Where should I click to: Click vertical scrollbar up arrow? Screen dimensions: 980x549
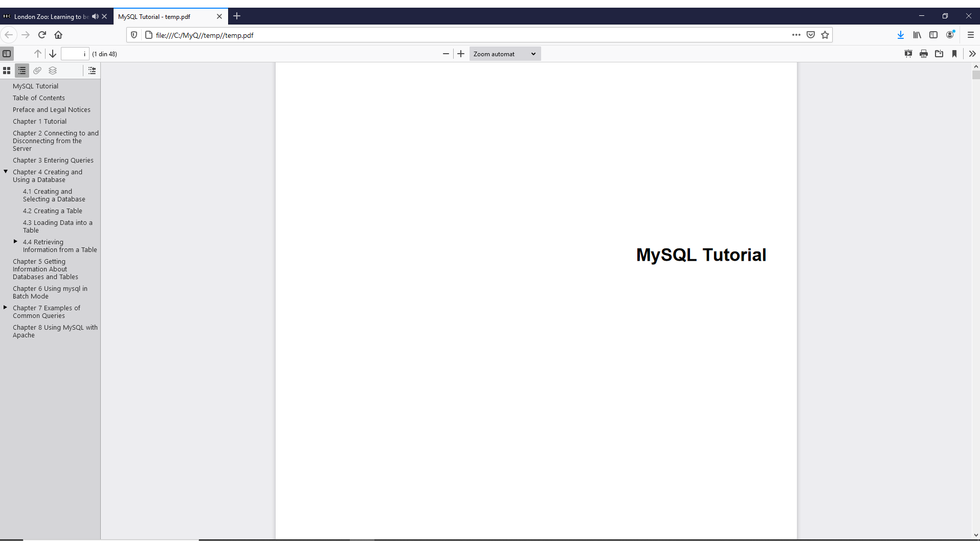click(x=976, y=66)
